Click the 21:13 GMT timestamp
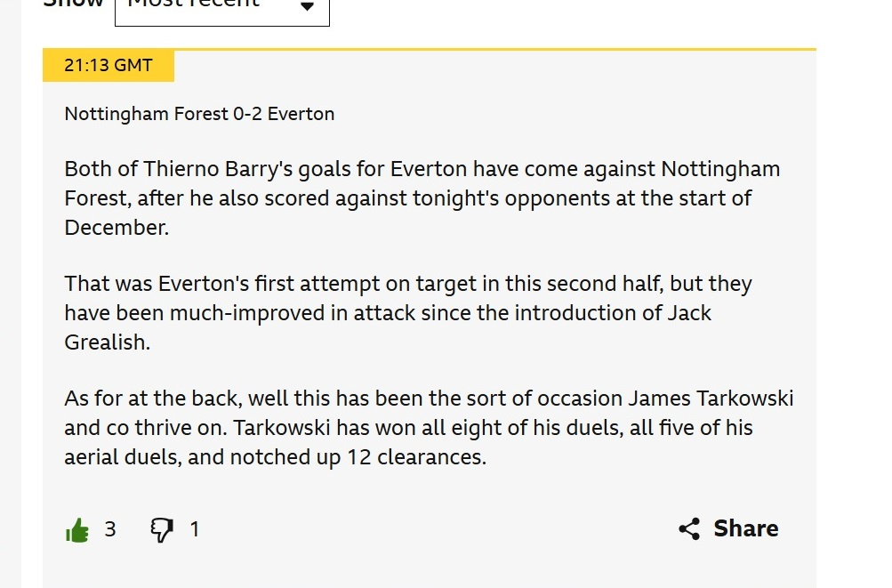This screenshot has width=892, height=588. (108, 66)
